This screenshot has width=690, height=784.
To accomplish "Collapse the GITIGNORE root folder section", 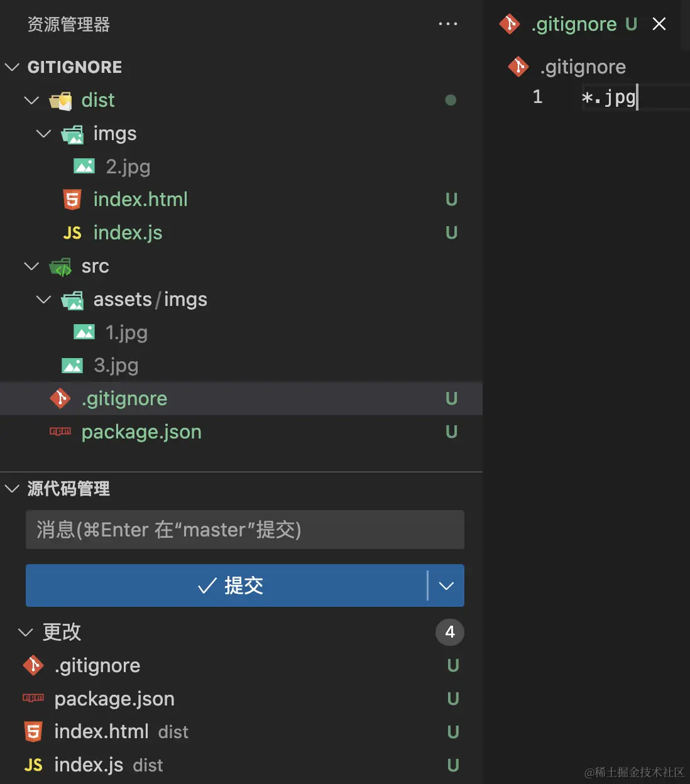I will coord(13,67).
